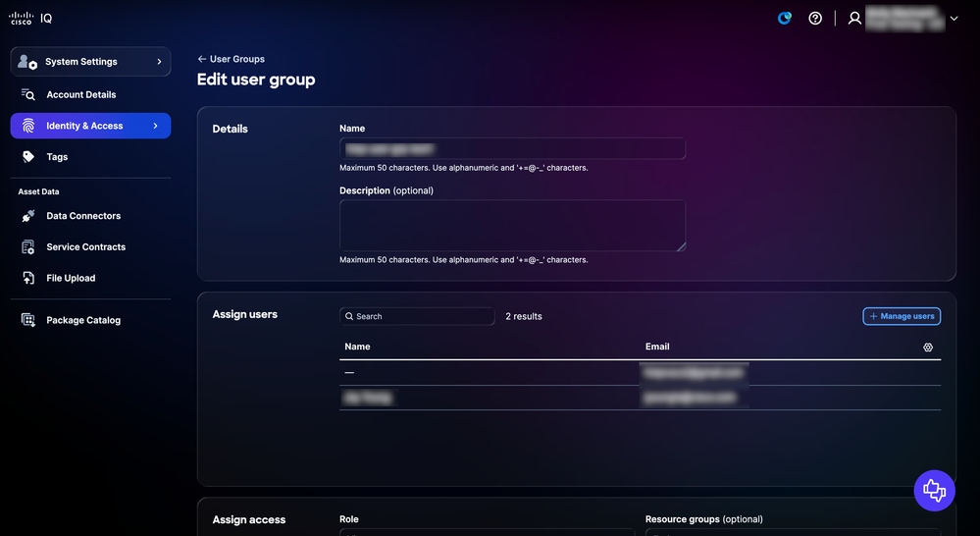Go to Account Details

point(81,94)
